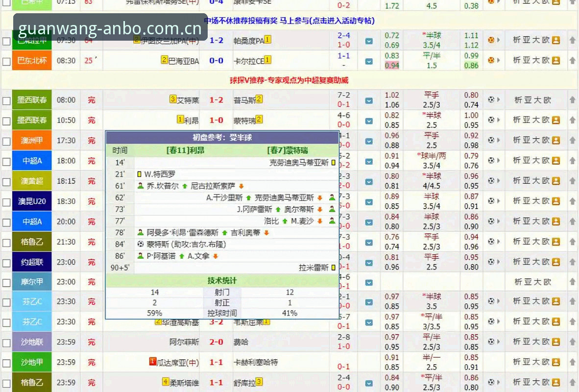Click team name 卡赫利塞哈特
This screenshot has width=579, height=392.
(256, 363)
